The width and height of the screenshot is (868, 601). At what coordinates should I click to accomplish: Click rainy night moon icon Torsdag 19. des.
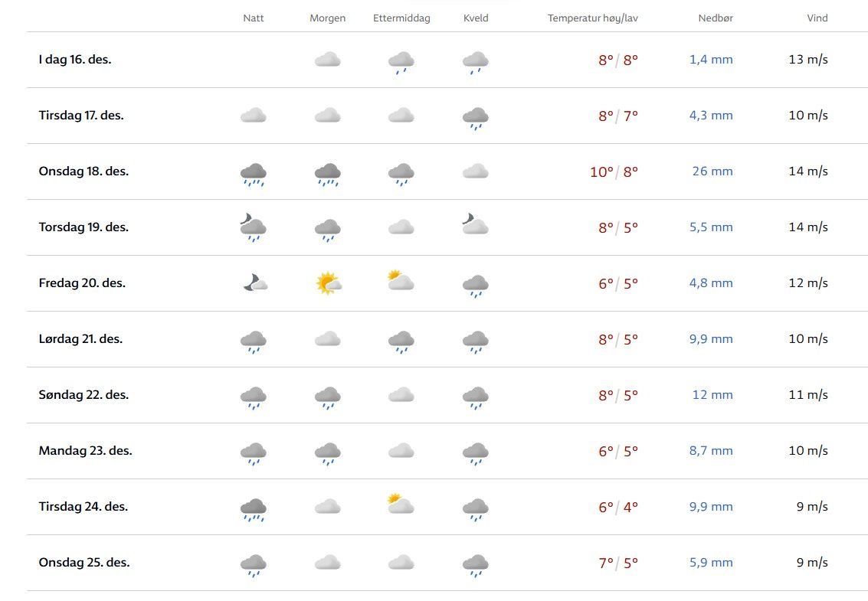coord(253,227)
